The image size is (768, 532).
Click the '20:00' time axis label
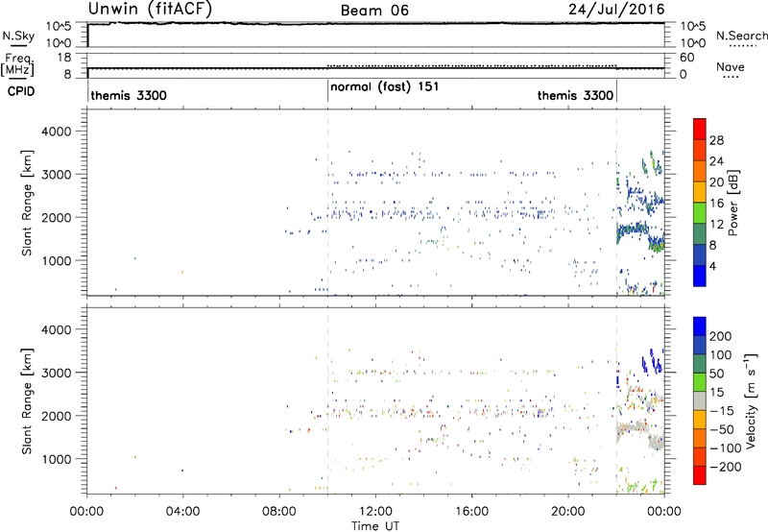click(568, 512)
